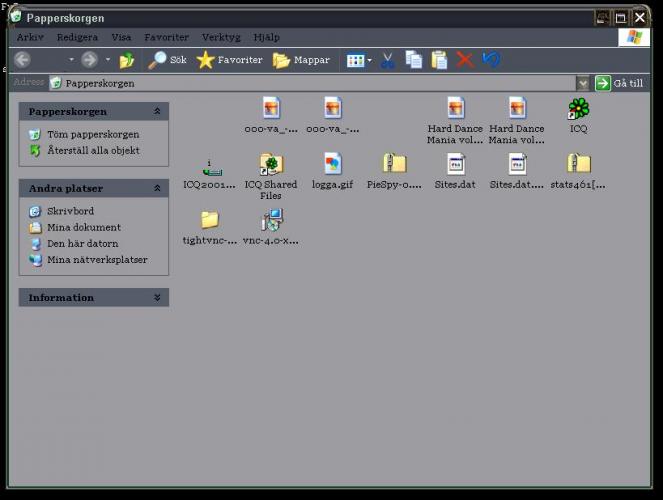Open the Verktyg menu
The width and height of the screenshot is (663, 500).
pos(220,37)
